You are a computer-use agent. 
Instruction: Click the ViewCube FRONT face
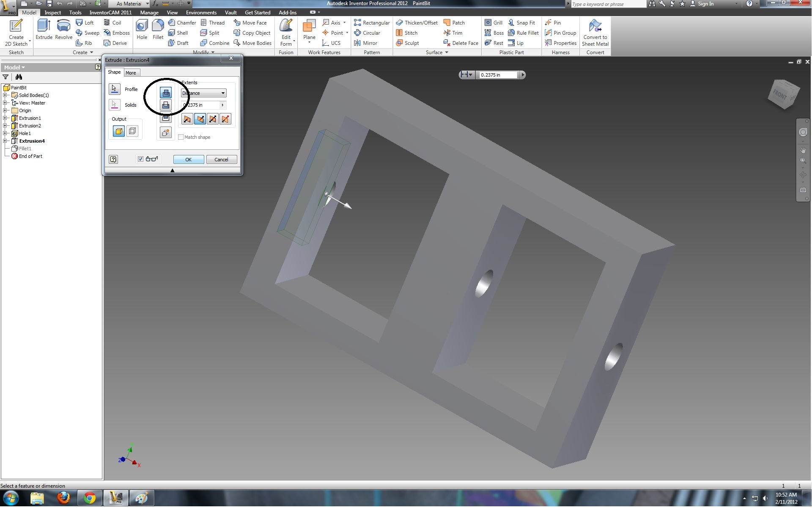(780, 95)
